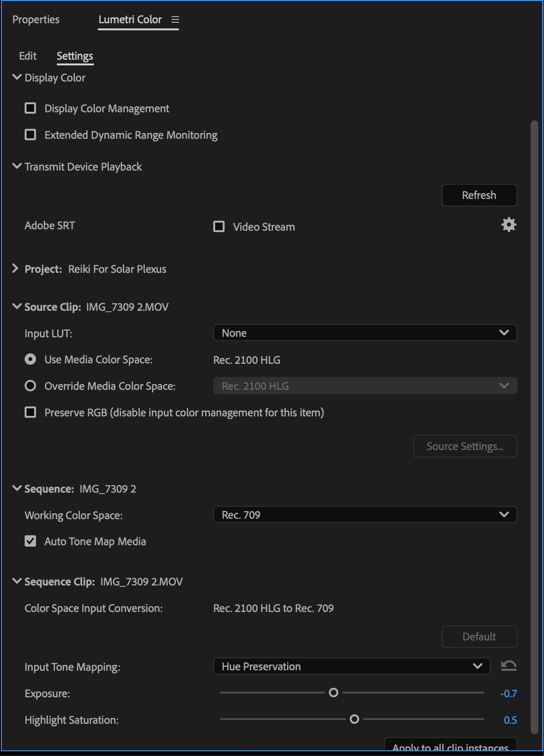
Task: Enable Extended Dynamic Range Monitoring
Action: pos(30,135)
